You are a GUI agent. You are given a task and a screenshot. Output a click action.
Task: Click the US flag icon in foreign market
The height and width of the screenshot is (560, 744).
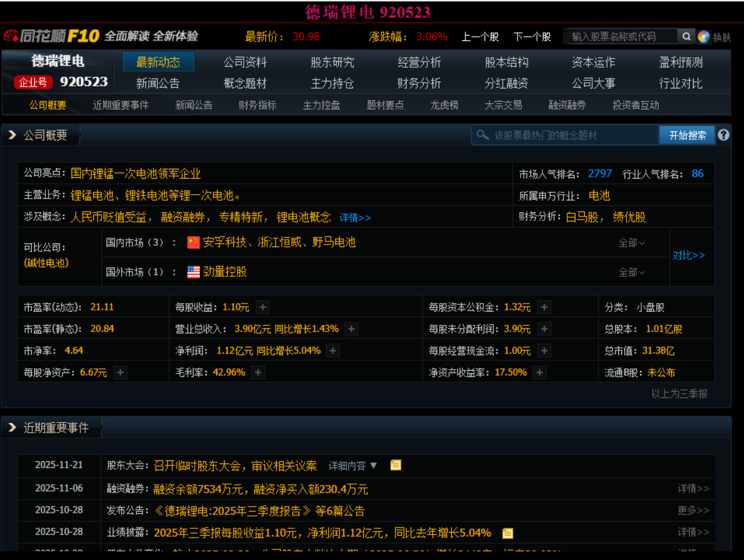(193, 272)
